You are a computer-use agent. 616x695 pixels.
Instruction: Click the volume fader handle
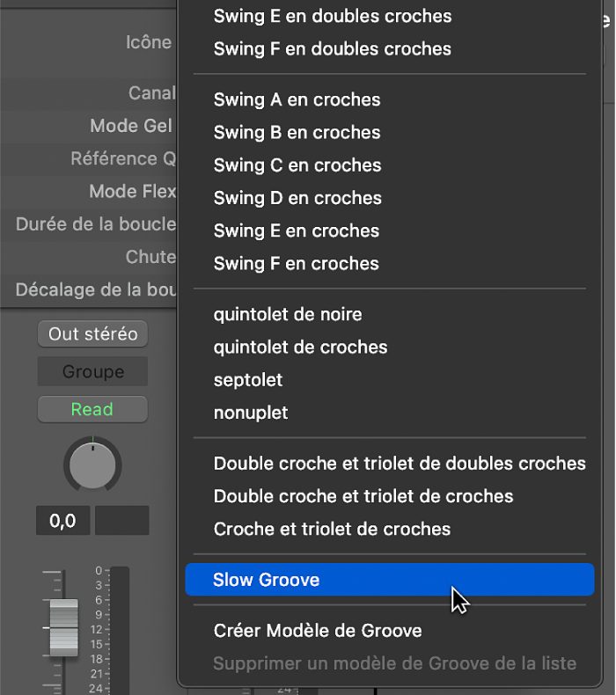coord(64,627)
